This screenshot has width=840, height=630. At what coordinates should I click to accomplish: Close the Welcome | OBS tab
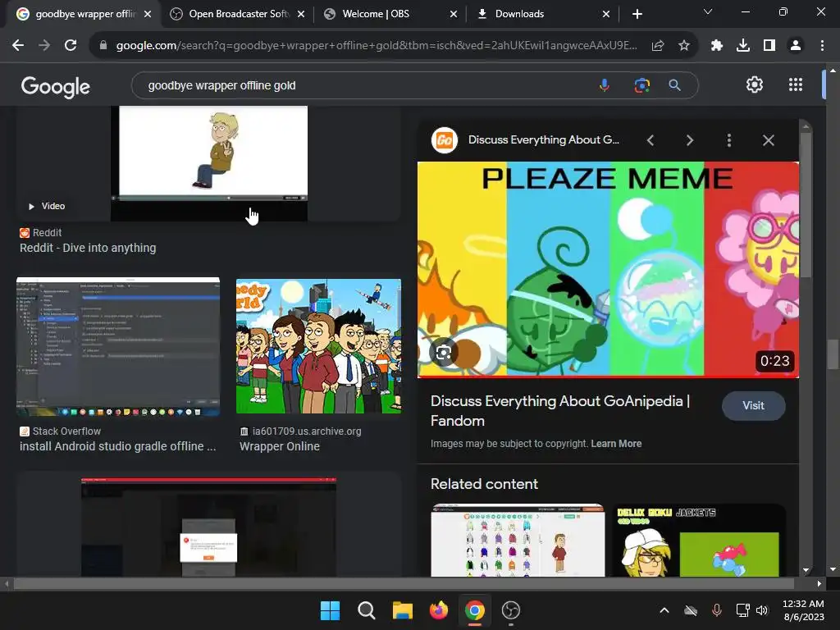click(x=453, y=14)
